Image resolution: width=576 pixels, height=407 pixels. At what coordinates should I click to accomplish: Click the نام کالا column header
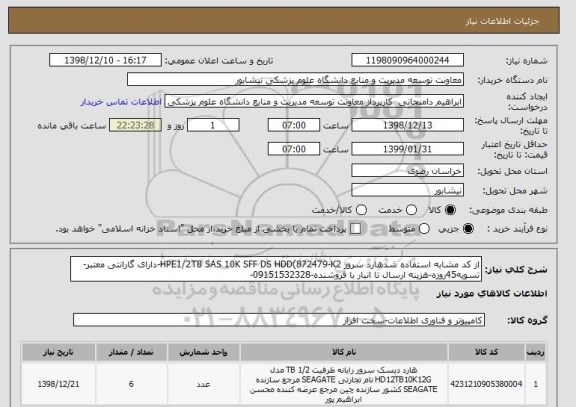click(344, 352)
